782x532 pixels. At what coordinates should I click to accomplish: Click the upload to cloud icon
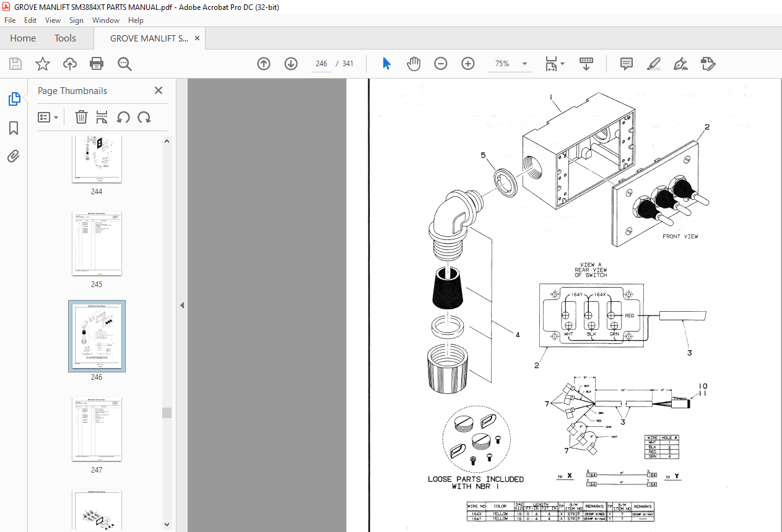(70, 64)
